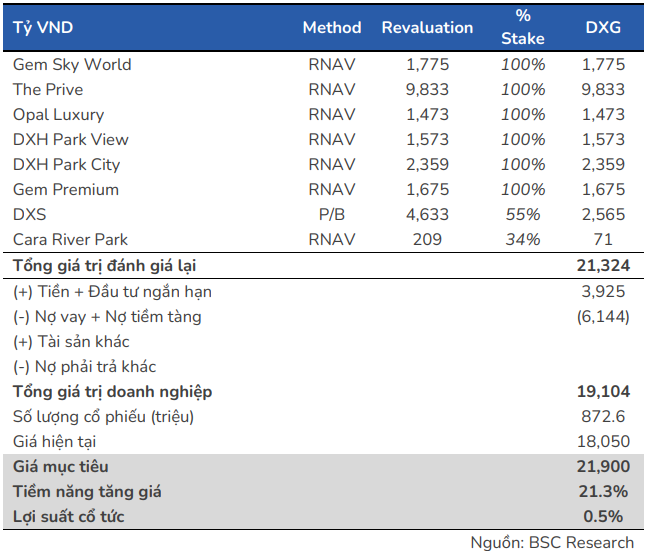Click the 55% stake value
The width and height of the screenshot is (647, 559).
(x=523, y=214)
